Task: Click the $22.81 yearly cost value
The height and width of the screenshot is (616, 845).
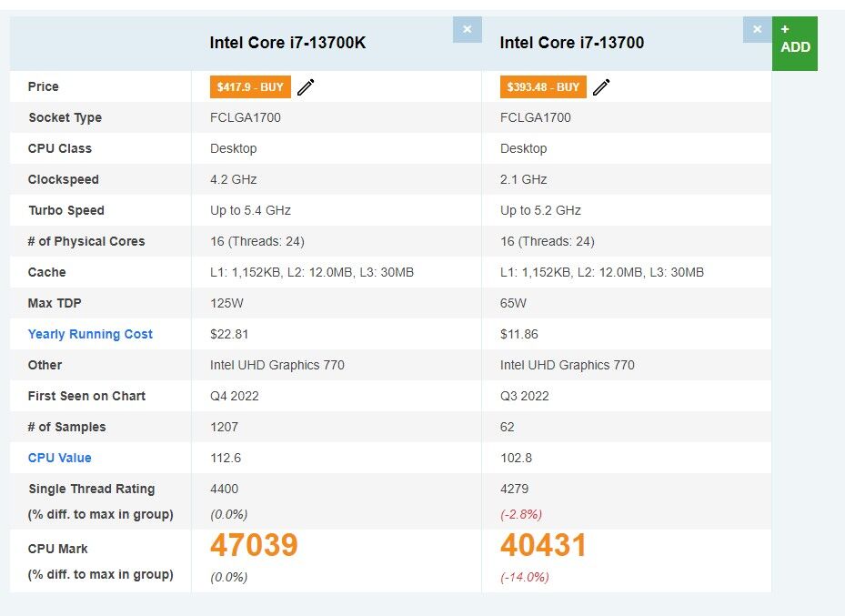Action: click(229, 334)
